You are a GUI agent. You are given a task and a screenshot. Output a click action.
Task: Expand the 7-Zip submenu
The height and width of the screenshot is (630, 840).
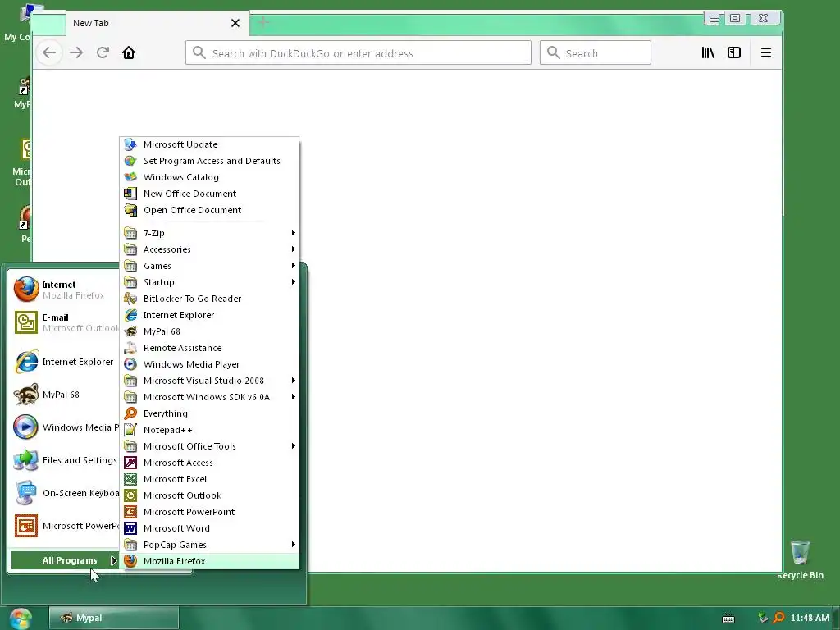209,233
